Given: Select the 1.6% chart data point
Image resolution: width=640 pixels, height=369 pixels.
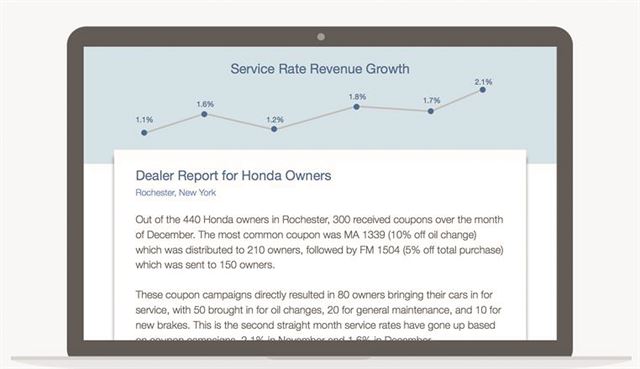Looking at the screenshot, I should click(204, 114).
